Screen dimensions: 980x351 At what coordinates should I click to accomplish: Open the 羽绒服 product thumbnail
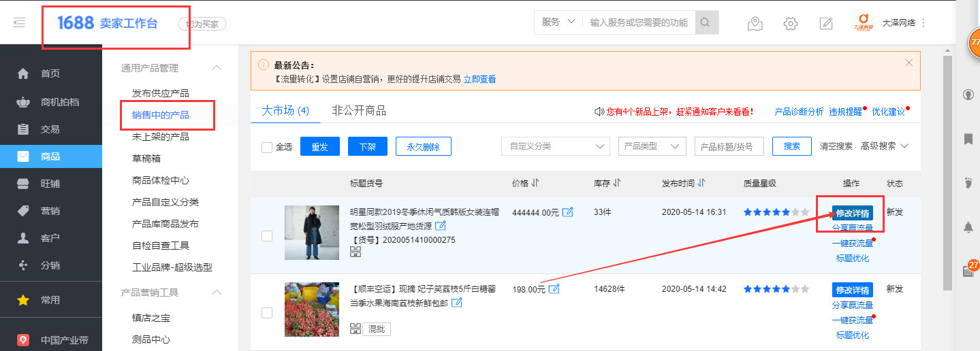pyautogui.click(x=311, y=232)
